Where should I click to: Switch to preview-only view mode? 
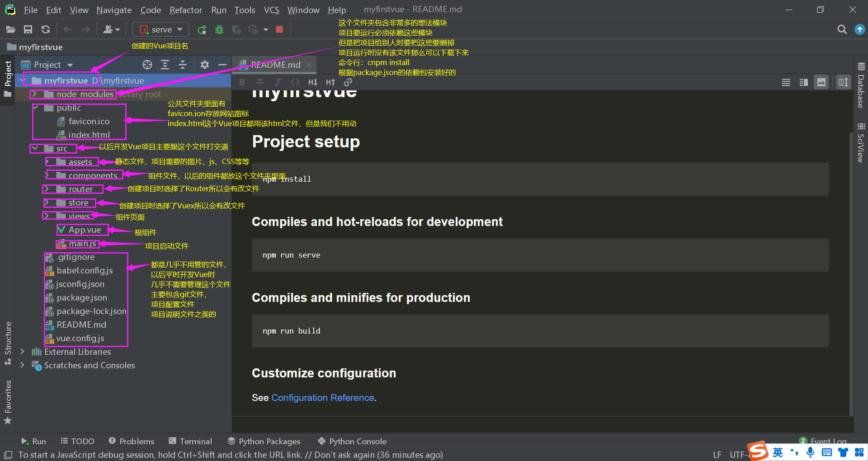[821, 82]
